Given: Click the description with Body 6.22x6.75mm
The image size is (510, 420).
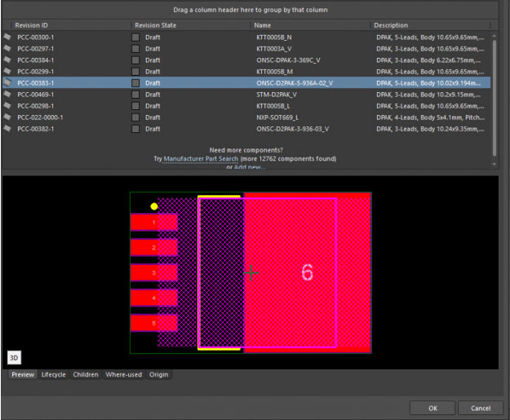Looking at the screenshot, I should pyautogui.click(x=428, y=60).
